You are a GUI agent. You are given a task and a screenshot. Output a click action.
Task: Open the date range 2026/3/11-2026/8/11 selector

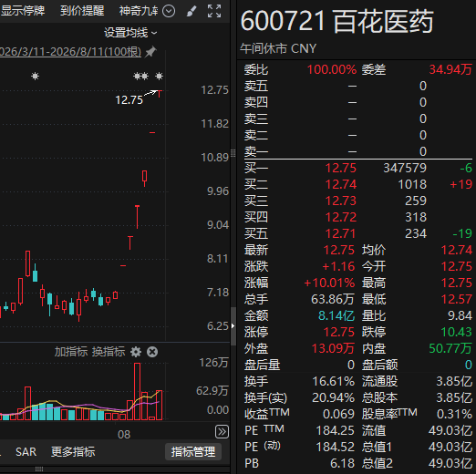(x=70, y=52)
